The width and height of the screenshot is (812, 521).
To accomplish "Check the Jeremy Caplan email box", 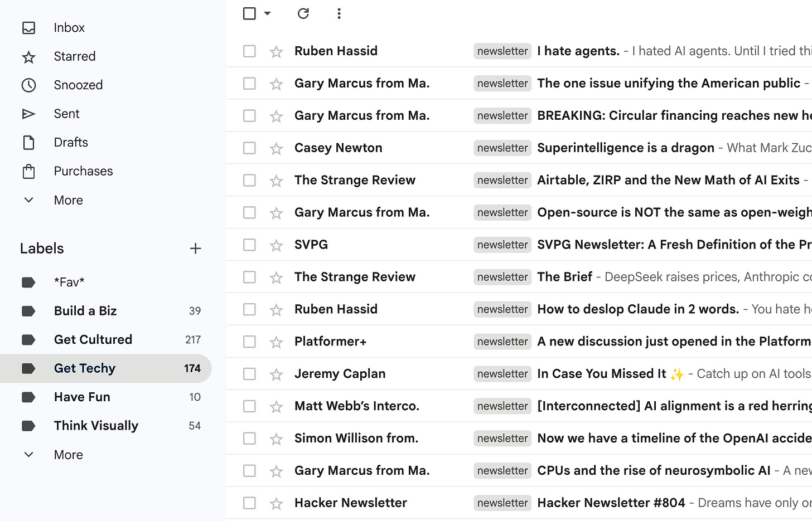I will (249, 374).
